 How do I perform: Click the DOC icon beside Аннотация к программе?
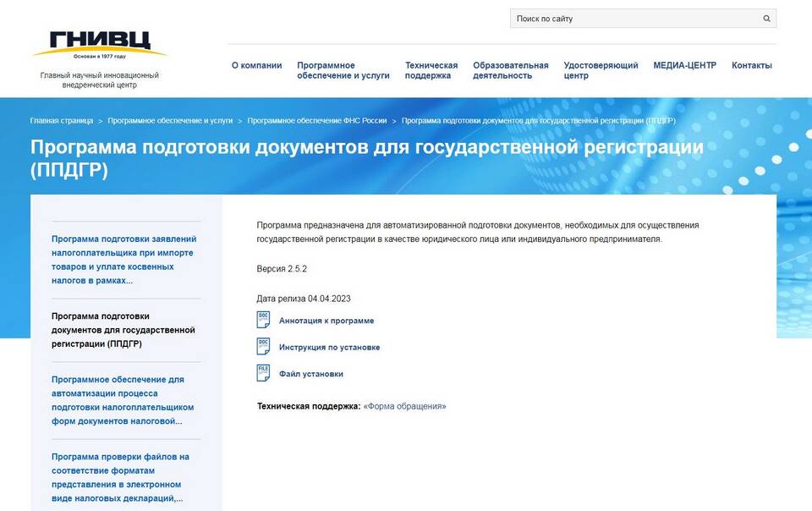point(264,320)
